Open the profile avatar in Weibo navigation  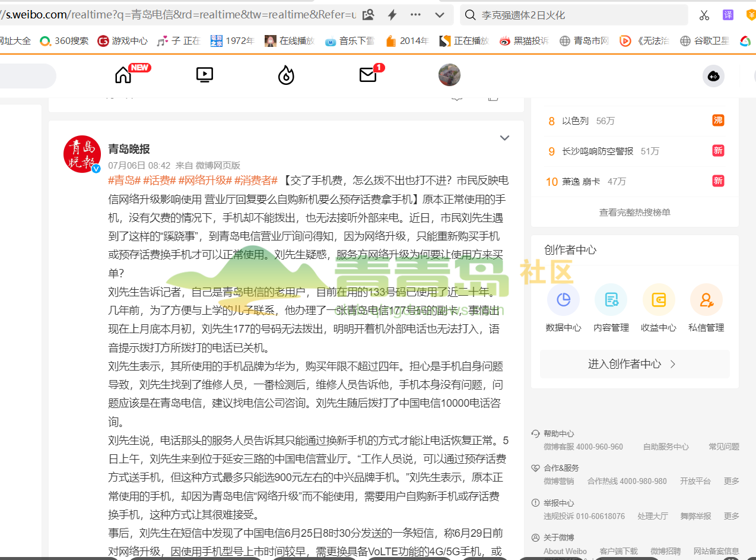(x=449, y=75)
